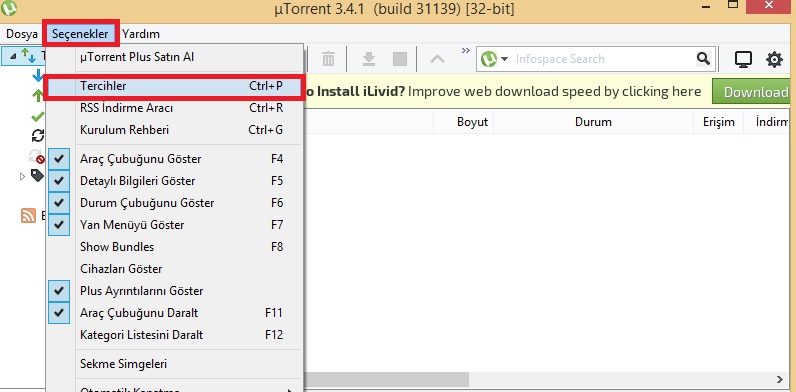
Task: Click the green Download button
Action: click(754, 92)
